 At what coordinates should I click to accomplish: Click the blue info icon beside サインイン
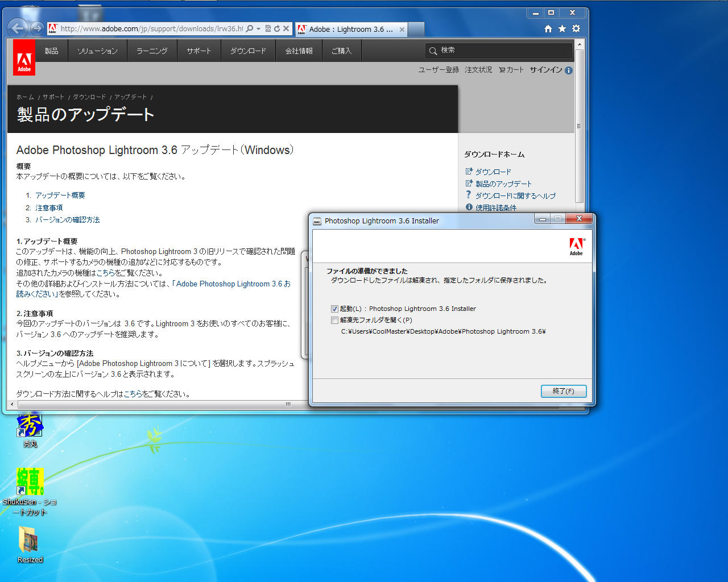(x=568, y=70)
